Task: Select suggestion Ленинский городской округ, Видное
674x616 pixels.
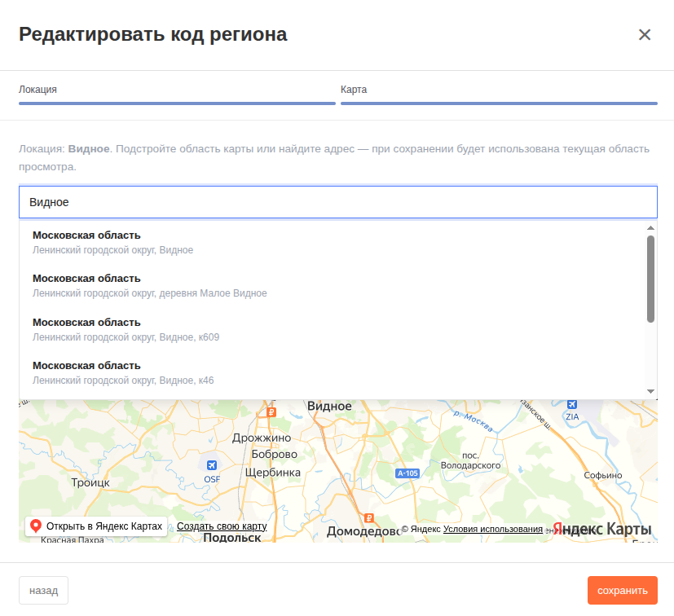Action: coord(332,243)
